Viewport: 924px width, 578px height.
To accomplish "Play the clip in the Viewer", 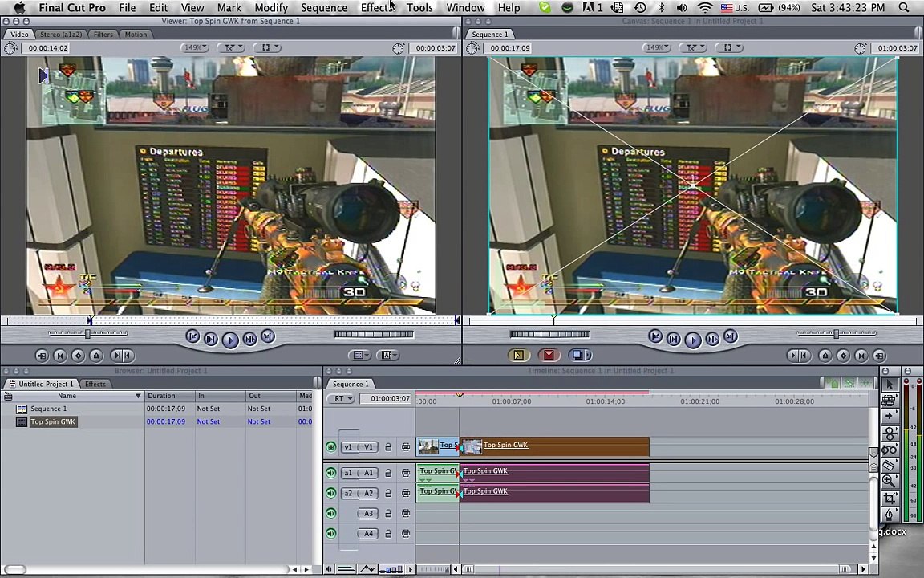I will pos(230,340).
